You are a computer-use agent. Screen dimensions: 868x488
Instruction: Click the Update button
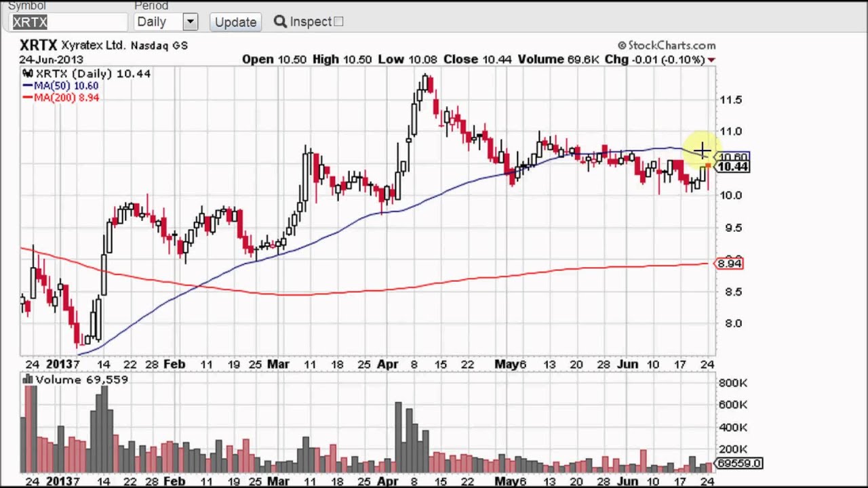click(235, 22)
